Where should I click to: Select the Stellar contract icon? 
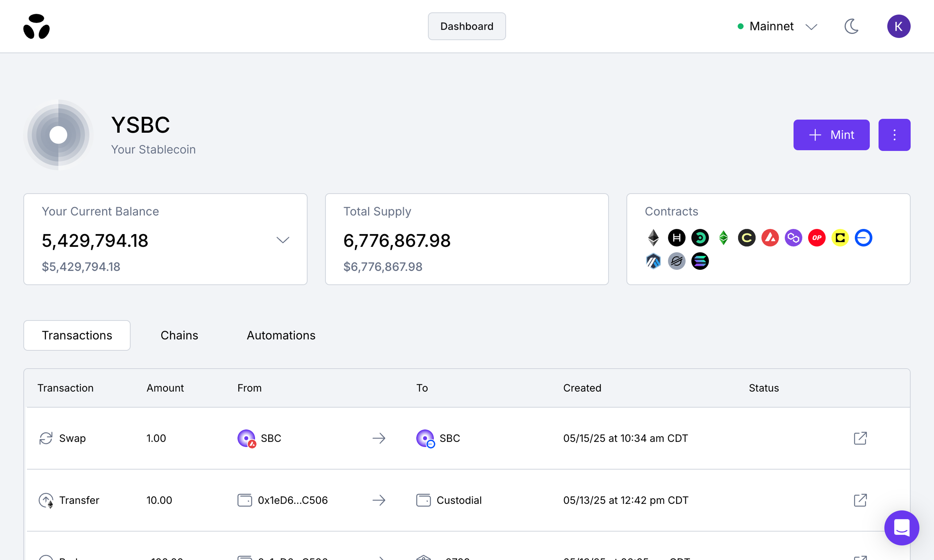click(676, 261)
